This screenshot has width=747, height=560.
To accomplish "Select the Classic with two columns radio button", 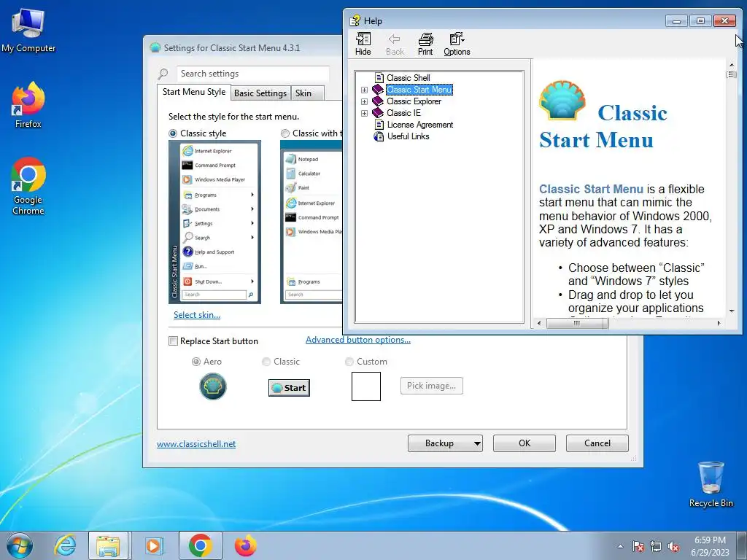I will 285,133.
